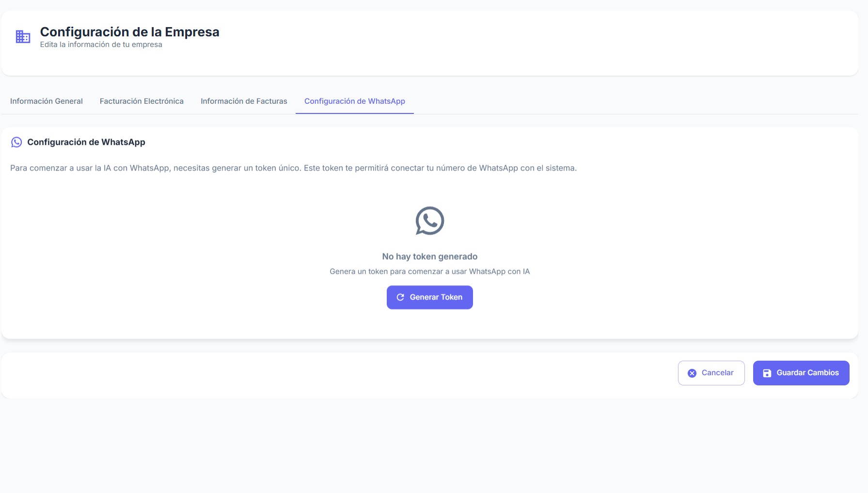
Task: Click the text No hay token generado
Action: [429, 256]
